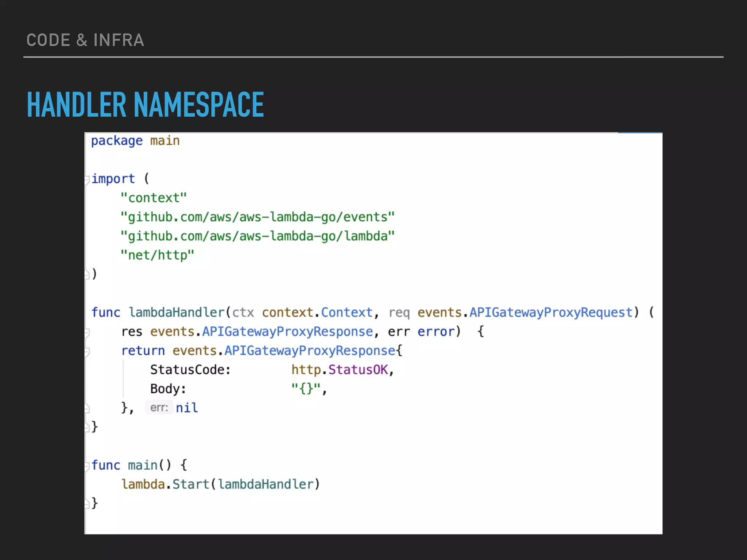
Task: Click the aws-lambda-go/lambda import string
Action: point(258,236)
